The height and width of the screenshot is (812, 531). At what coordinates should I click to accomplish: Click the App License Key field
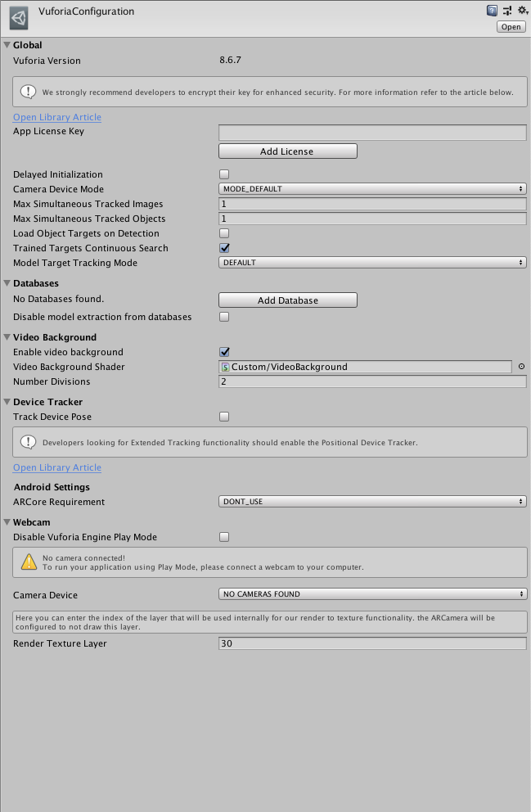pos(372,132)
